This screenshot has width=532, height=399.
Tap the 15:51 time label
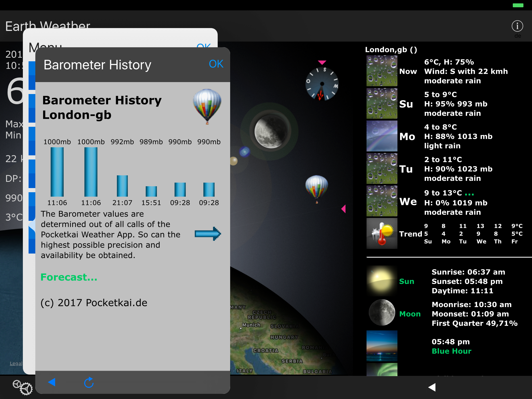pyautogui.click(x=151, y=203)
